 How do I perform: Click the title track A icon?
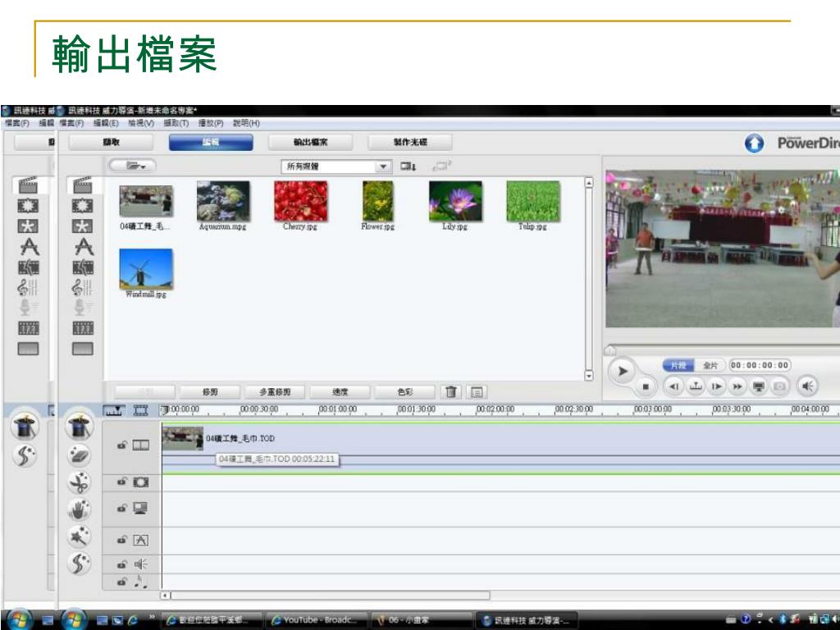click(x=140, y=540)
